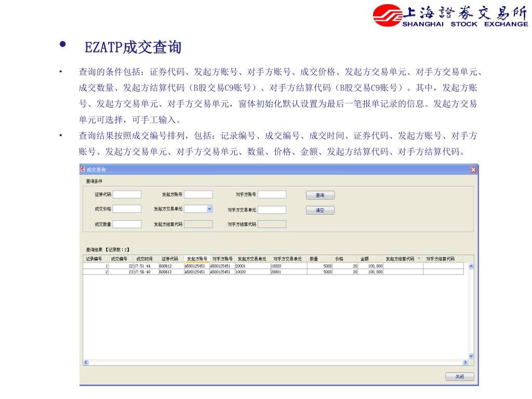Click the greyed 发起方结算代码 field

coord(198,224)
